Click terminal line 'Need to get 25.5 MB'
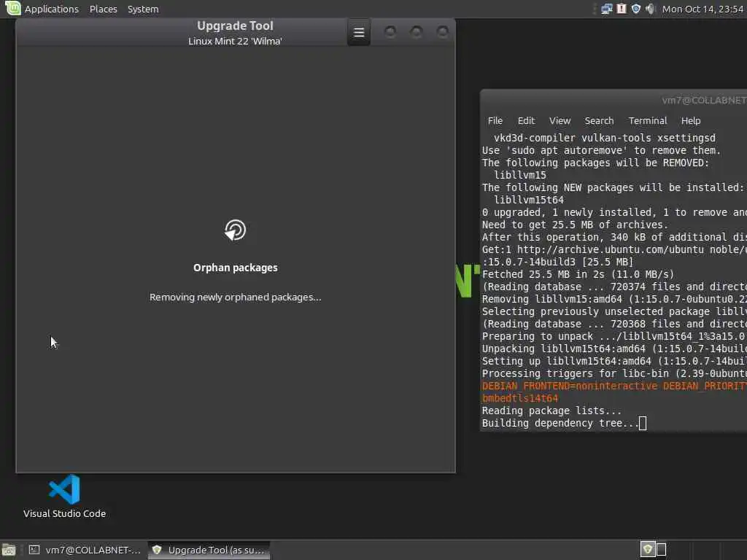747x560 pixels. (x=575, y=225)
